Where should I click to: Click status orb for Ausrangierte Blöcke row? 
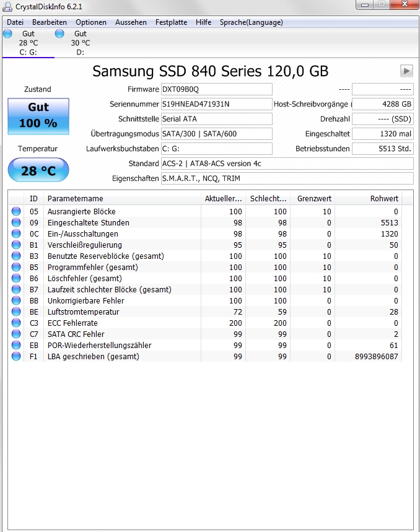[16, 211]
